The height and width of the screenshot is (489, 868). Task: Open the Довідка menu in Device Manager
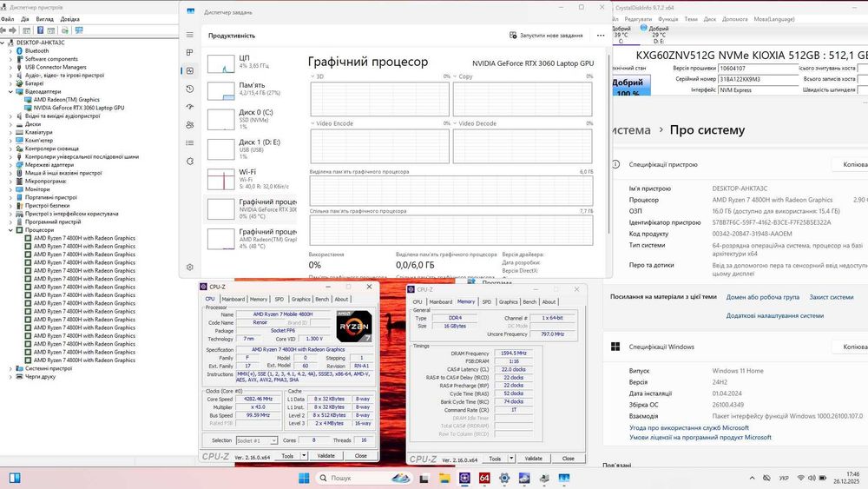pos(69,19)
